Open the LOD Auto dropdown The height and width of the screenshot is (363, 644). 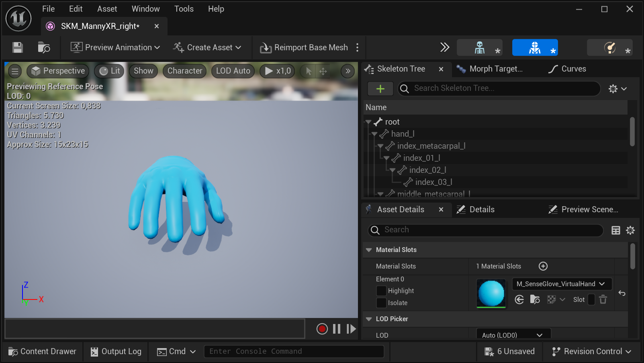(232, 71)
